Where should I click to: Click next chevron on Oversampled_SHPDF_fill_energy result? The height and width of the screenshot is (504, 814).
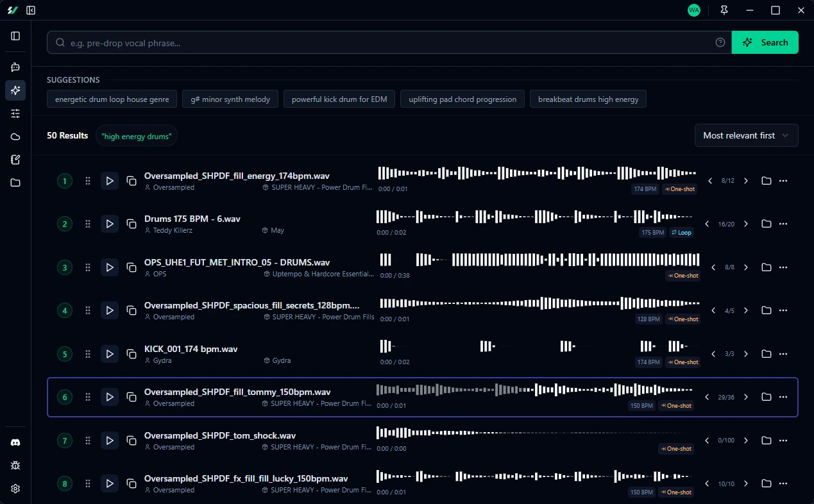(x=745, y=181)
